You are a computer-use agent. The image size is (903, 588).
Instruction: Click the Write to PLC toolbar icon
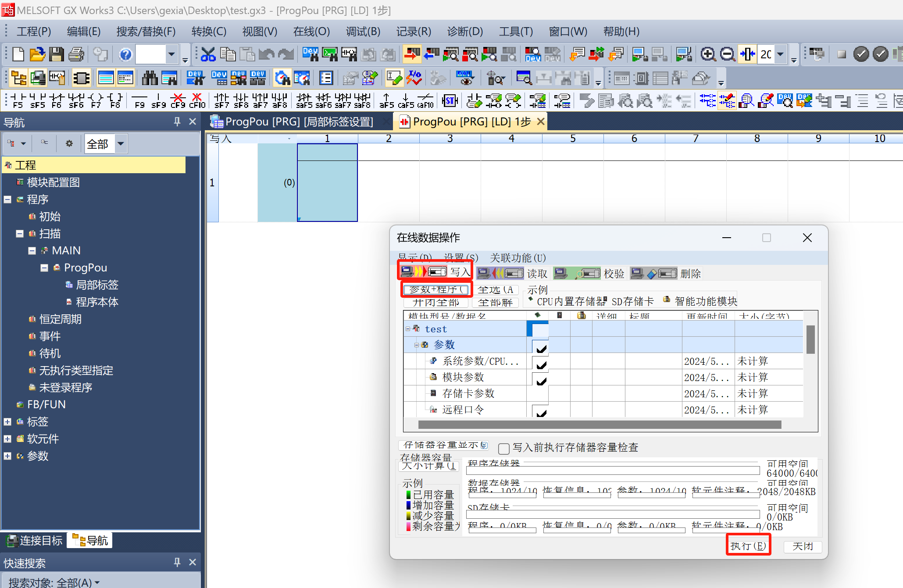click(412, 54)
